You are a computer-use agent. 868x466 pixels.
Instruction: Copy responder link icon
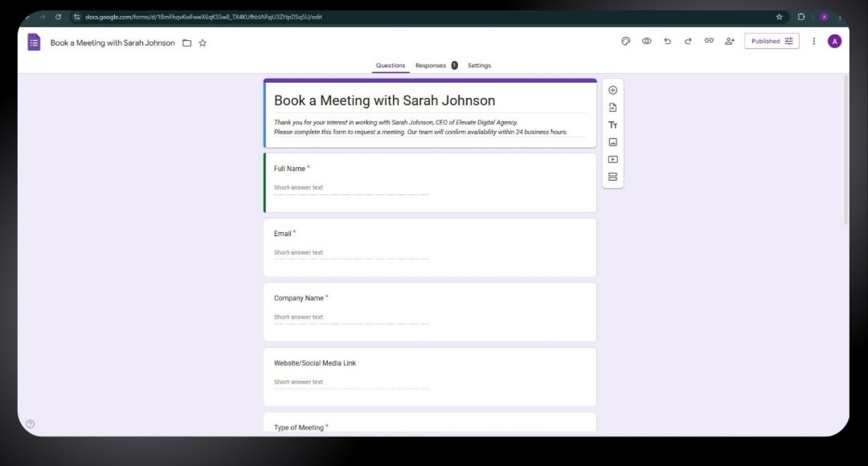click(x=709, y=41)
